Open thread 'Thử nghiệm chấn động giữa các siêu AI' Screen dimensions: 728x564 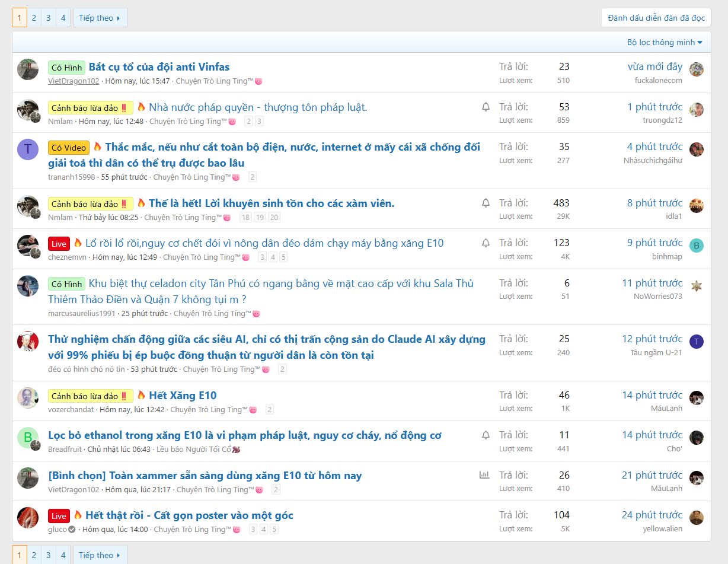267,347
